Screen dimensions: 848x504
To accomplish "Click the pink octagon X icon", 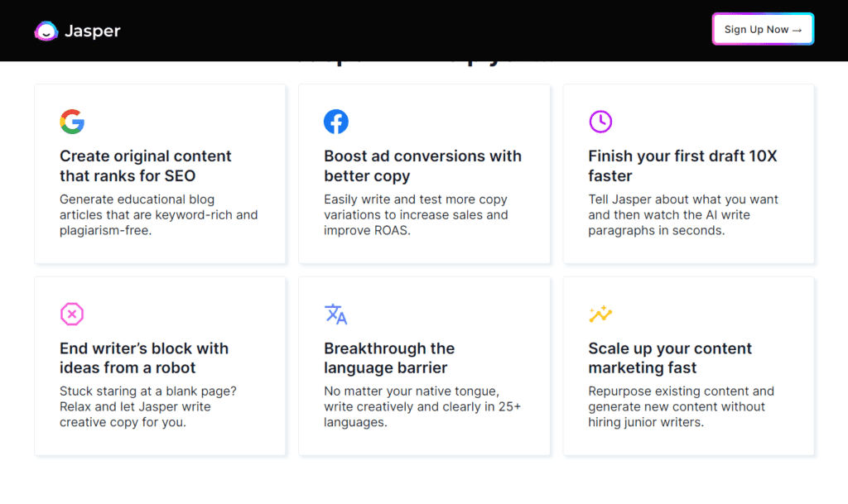I will tap(72, 314).
